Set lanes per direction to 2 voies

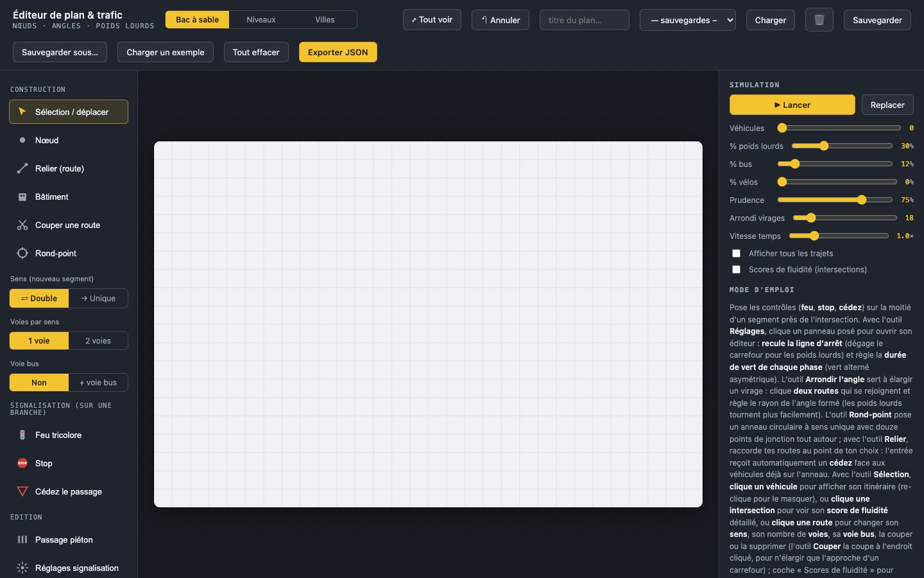click(98, 340)
